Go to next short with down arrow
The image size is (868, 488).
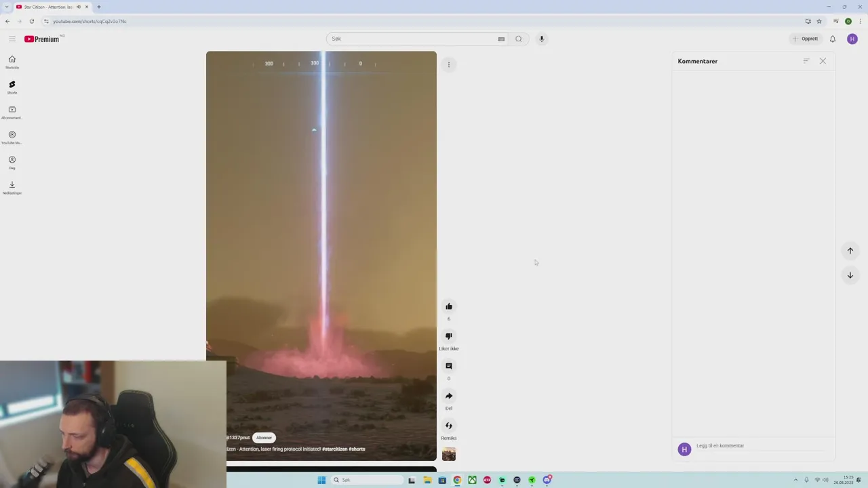click(850, 275)
